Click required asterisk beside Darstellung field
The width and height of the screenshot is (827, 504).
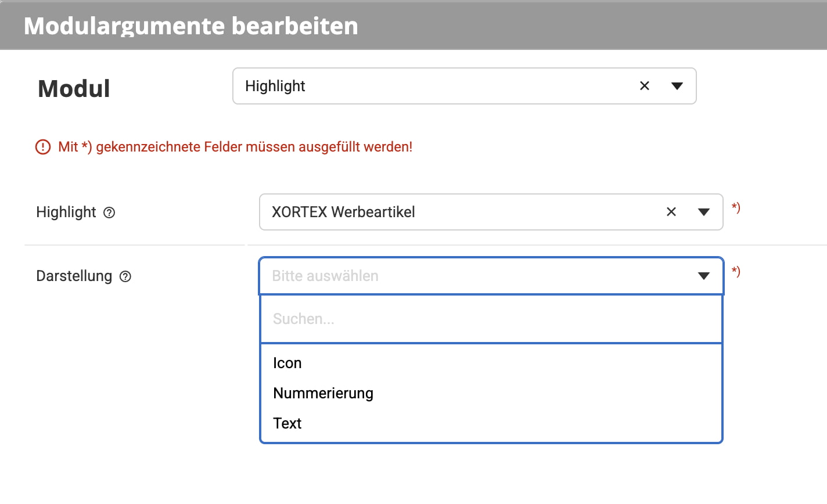pyautogui.click(x=736, y=271)
